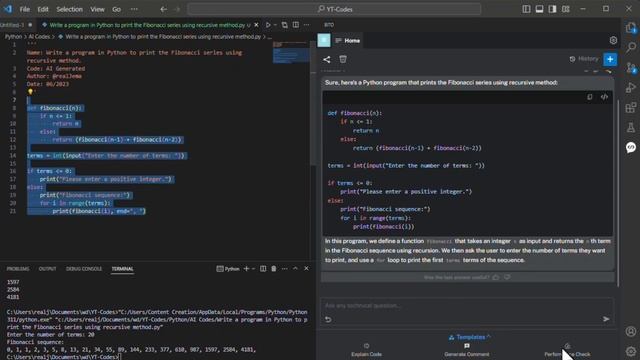The height and width of the screenshot is (360, 640).
Task: Switch to the DEBUG CONSOLE panel tab
Action: pos(84,269)
